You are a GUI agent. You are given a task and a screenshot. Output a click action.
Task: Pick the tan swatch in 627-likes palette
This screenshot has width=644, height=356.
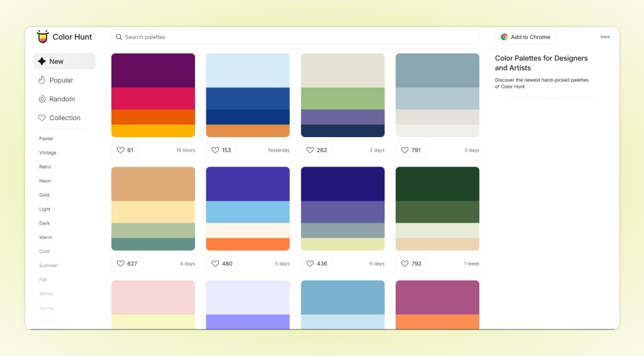click(153, 184)
